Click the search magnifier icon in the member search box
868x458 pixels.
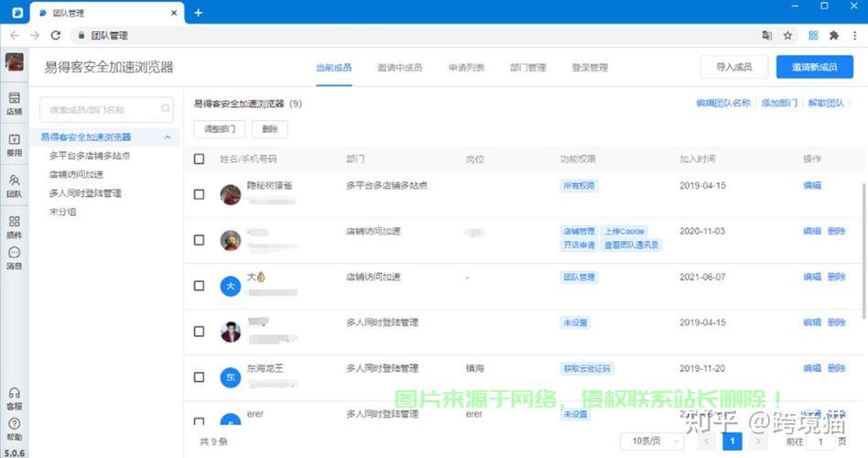165,109
